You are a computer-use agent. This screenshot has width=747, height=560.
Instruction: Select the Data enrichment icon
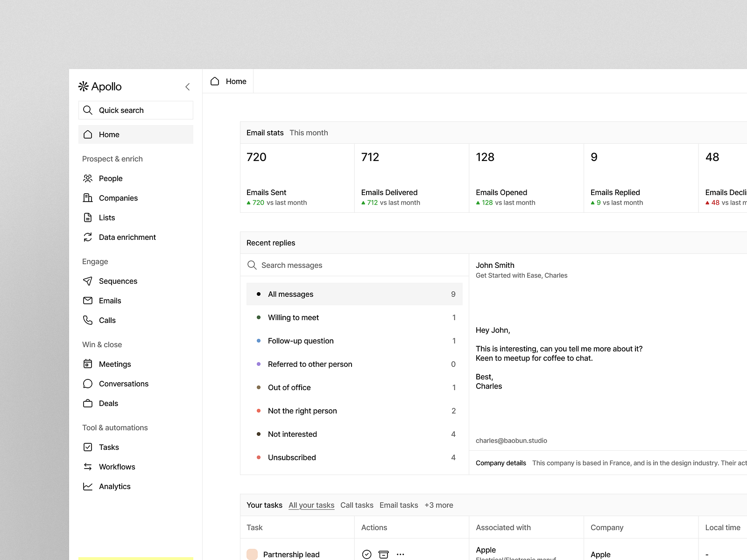88,237
